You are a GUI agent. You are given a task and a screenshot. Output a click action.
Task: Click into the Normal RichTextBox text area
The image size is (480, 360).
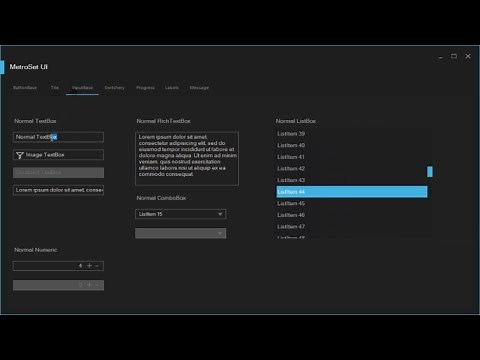coord(187,159)
